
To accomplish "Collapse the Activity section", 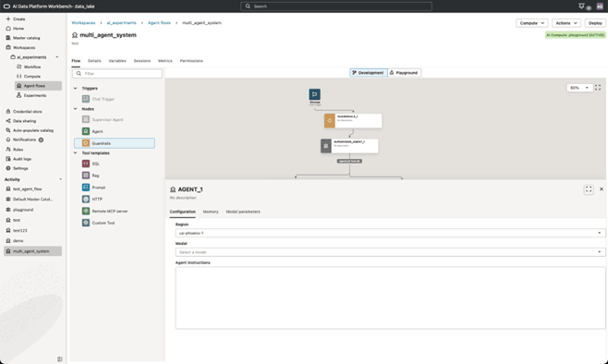I will 60,179.
